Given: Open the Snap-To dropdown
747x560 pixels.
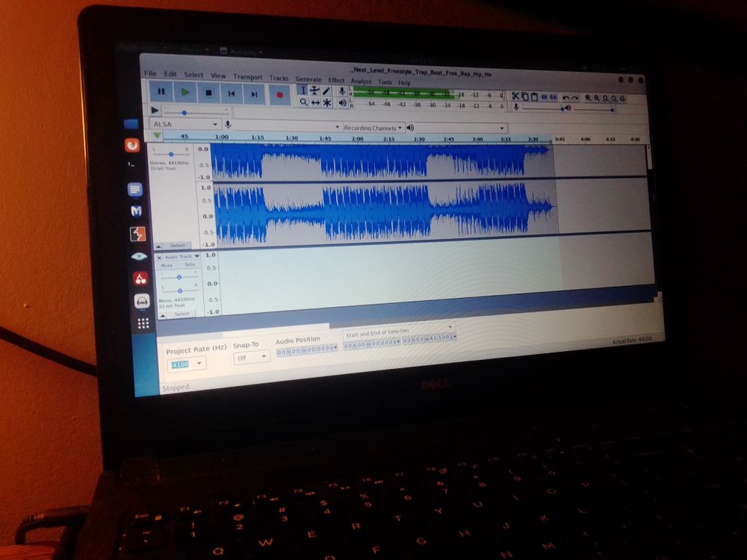Looking at the screenshot, I should [251, 357].
